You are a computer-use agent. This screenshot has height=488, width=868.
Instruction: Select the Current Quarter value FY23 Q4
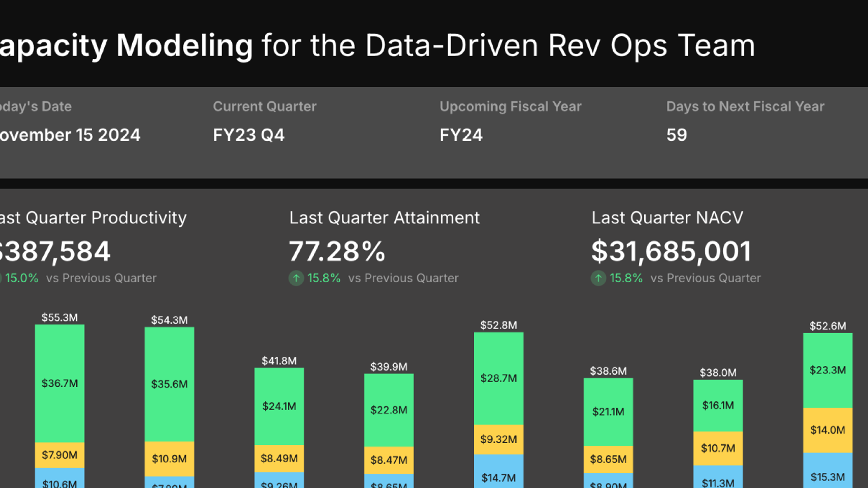249,135
